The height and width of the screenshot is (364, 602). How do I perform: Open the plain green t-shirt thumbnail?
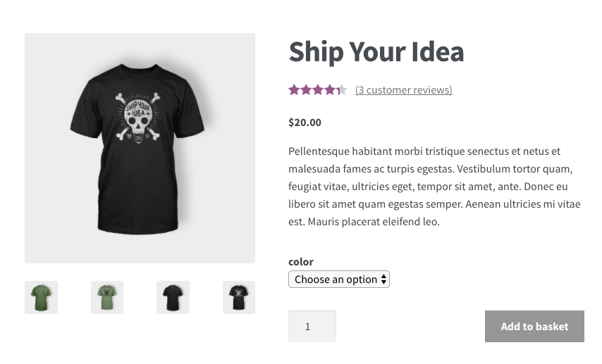point(41,297)
